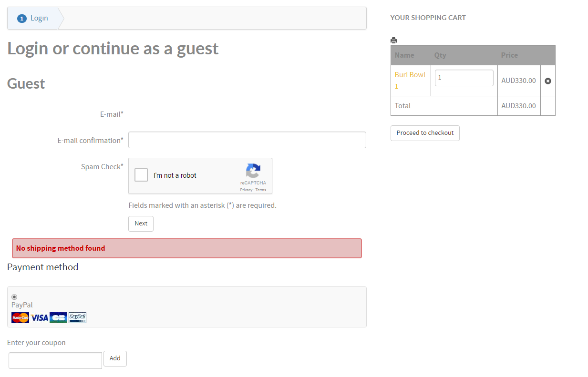Image resolution: width=588 pixels, height=377 pixels.
Task: Click the MasterCard logo
Action: point(21,318)
